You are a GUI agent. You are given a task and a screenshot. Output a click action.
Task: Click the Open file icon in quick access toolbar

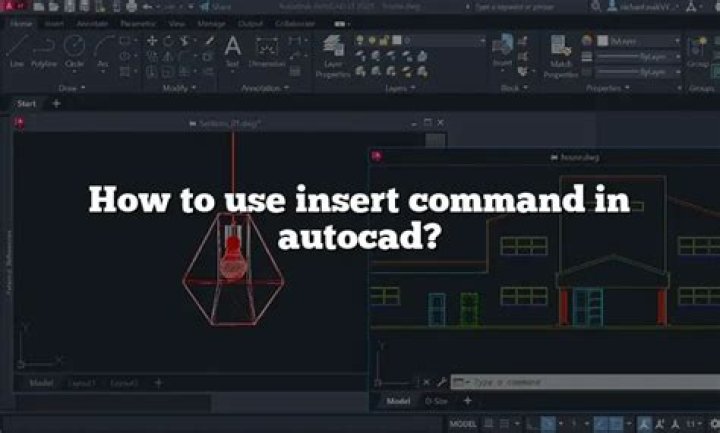pos(54,6)
